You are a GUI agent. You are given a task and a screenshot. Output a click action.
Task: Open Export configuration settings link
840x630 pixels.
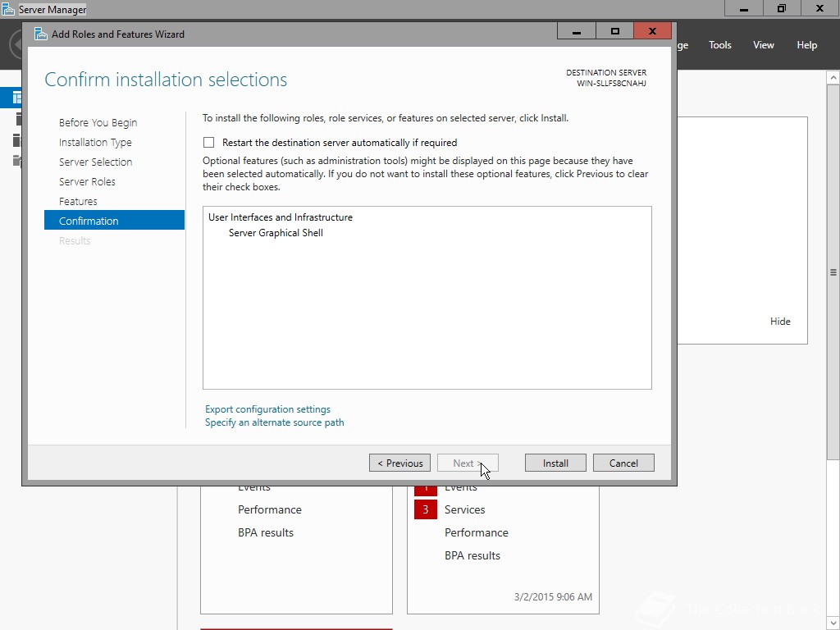tap(268, 409)
